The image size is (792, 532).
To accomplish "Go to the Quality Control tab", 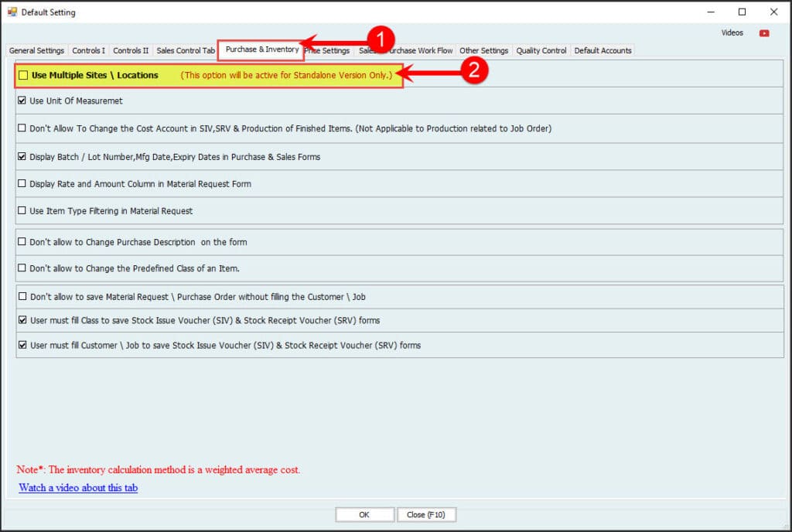I will click(541, 51).
